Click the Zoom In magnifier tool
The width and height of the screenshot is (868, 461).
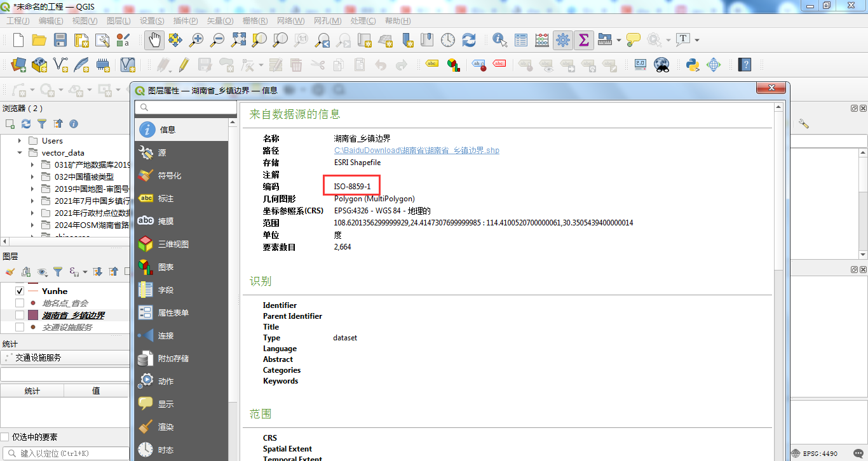coord(196,40)
